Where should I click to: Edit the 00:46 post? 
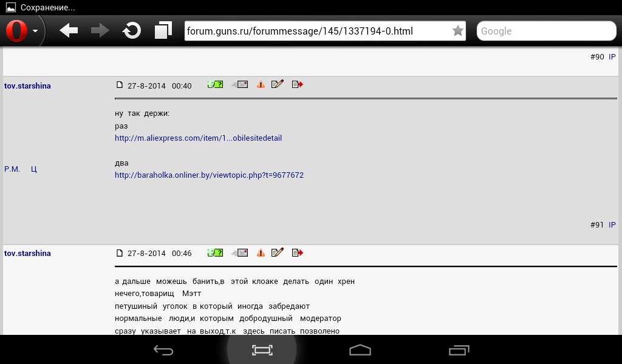[x=278, y=252]
